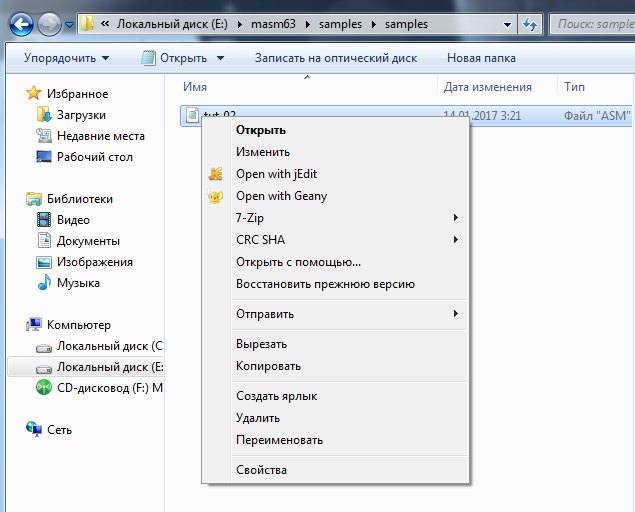Choose Переименовать from the context menu

click(x=279, y=440)
